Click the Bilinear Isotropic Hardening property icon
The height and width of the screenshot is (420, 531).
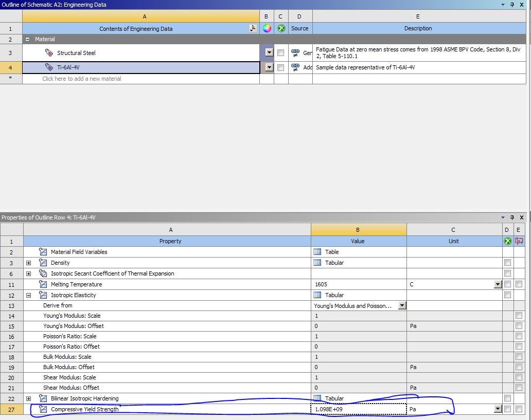(x=43, y=398)
